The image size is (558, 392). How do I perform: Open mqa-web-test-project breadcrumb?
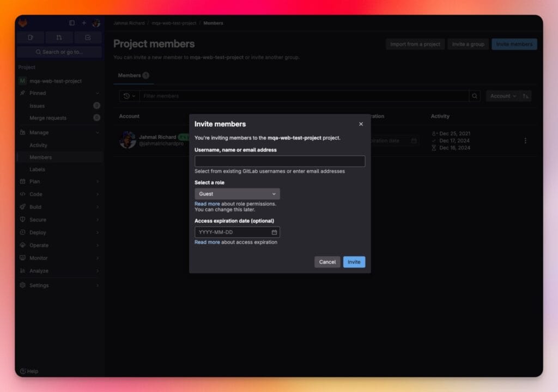pos(174,23)
